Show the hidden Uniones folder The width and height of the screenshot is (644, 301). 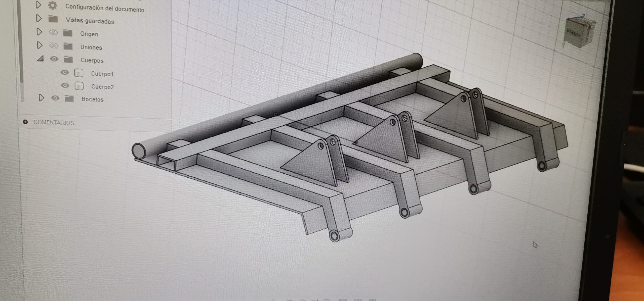click(54, 46)
